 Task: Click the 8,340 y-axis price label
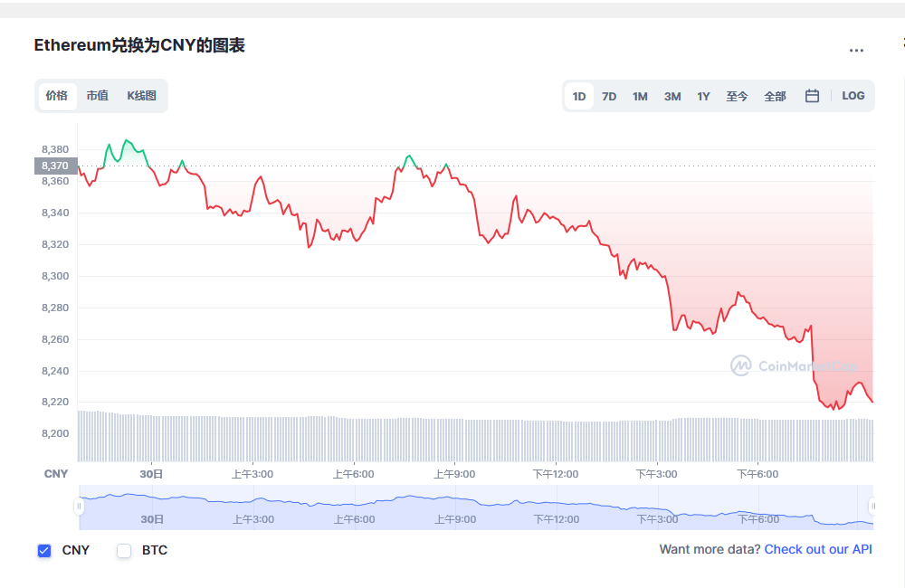pos(55,213)
